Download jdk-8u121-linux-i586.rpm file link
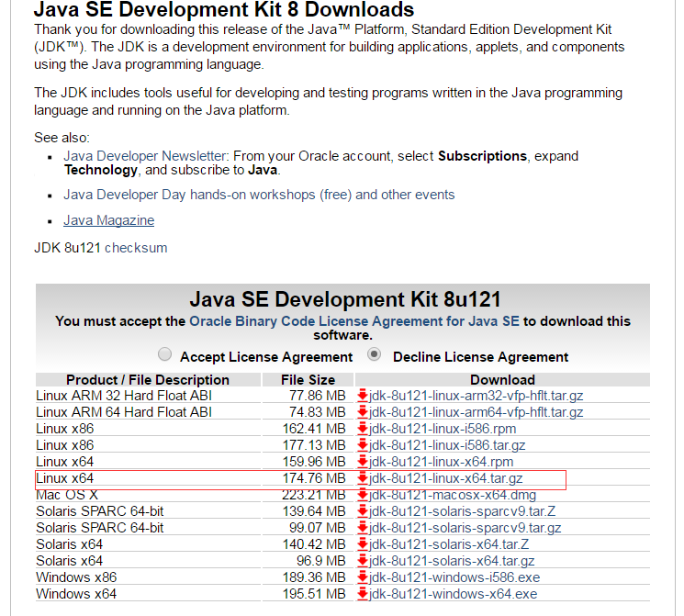 point(443,429)
